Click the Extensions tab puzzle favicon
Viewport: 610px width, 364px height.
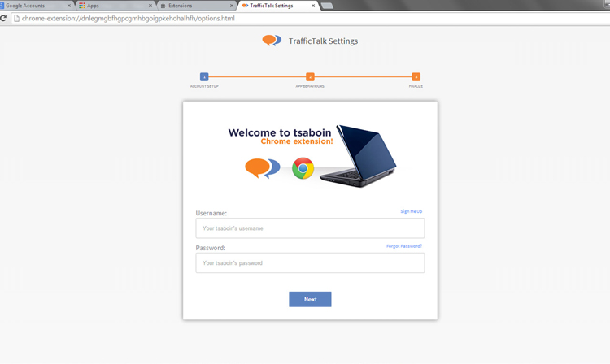pos(163,6)
